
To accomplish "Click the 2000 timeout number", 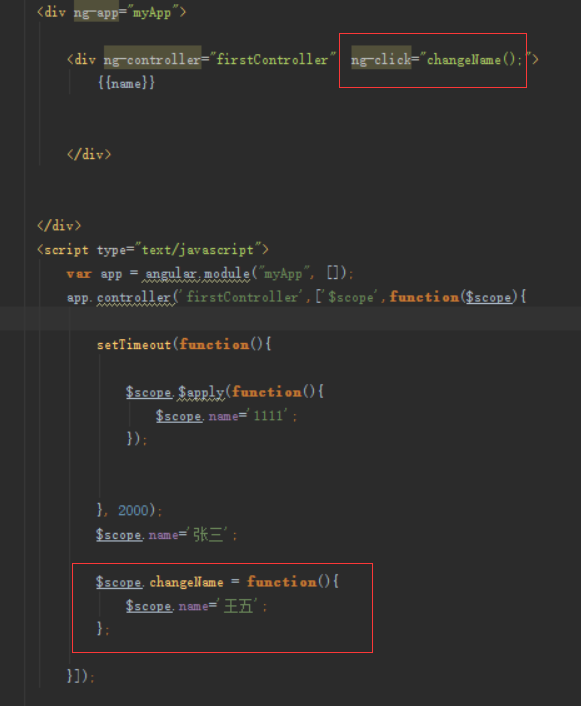I will [133, 511].
